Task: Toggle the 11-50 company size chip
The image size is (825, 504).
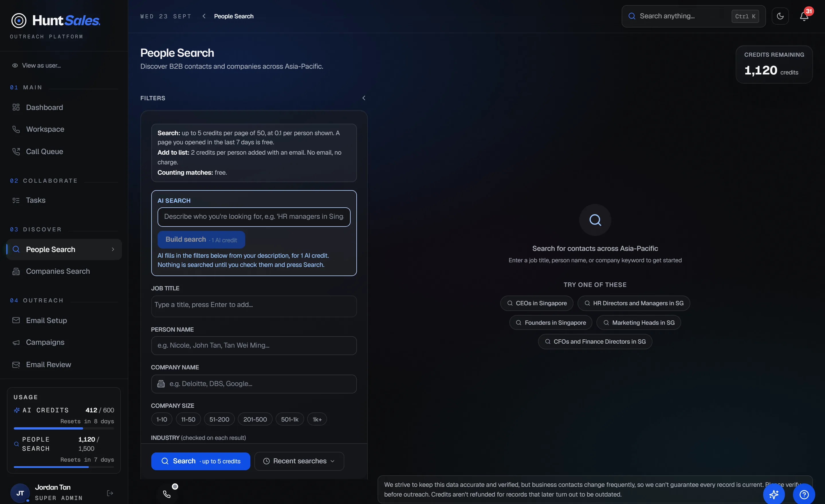Action: pos(188,419)
